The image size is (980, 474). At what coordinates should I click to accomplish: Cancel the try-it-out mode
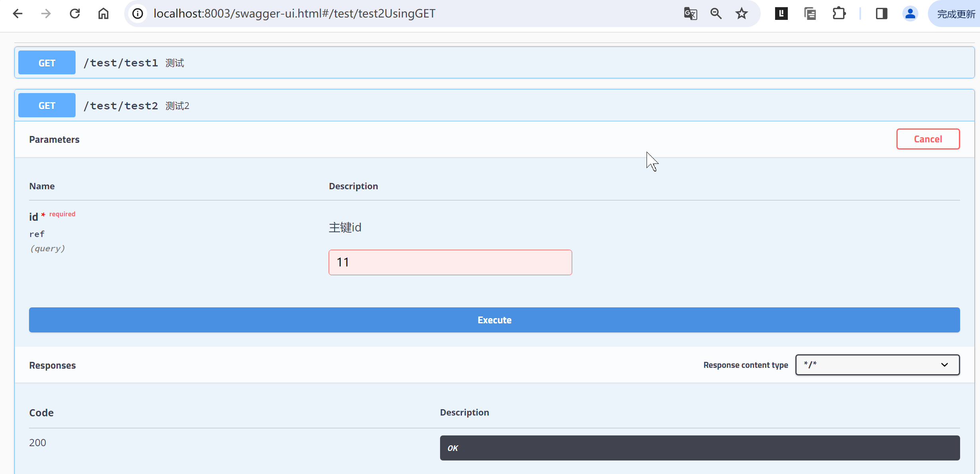[x=928, y=139]
